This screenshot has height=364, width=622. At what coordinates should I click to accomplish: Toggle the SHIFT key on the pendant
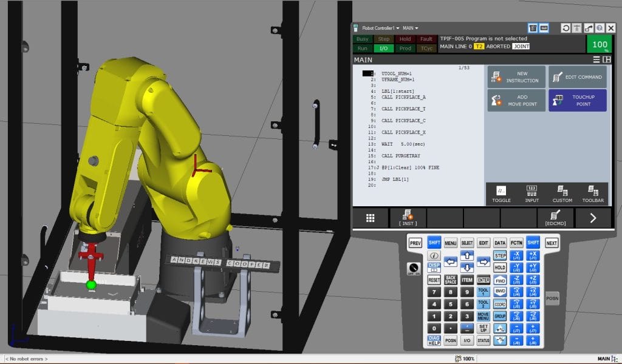pos(434,243)
